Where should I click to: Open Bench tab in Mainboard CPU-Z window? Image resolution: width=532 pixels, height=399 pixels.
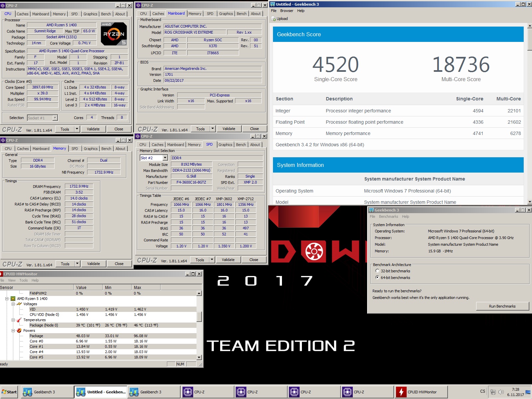click(x=242, y=14)
